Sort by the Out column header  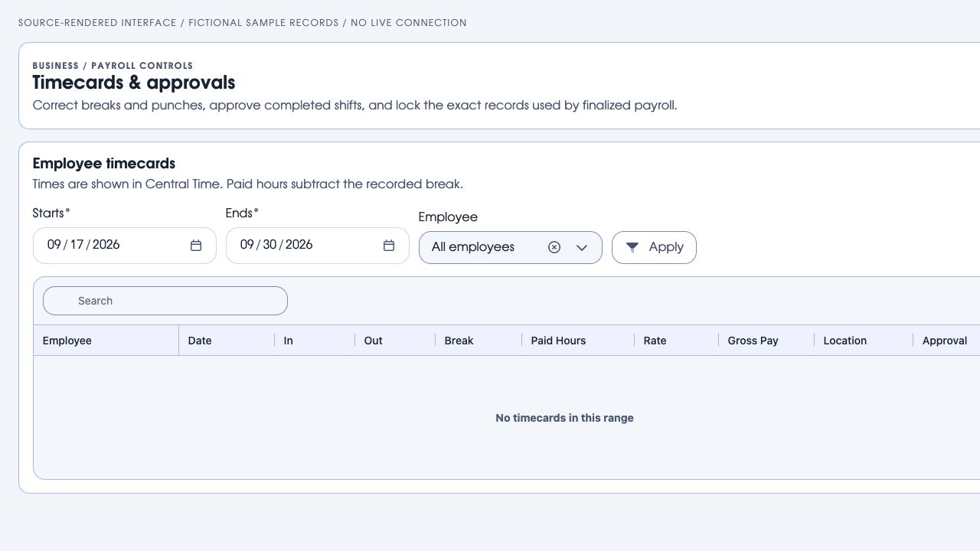(x=395, y=341)
